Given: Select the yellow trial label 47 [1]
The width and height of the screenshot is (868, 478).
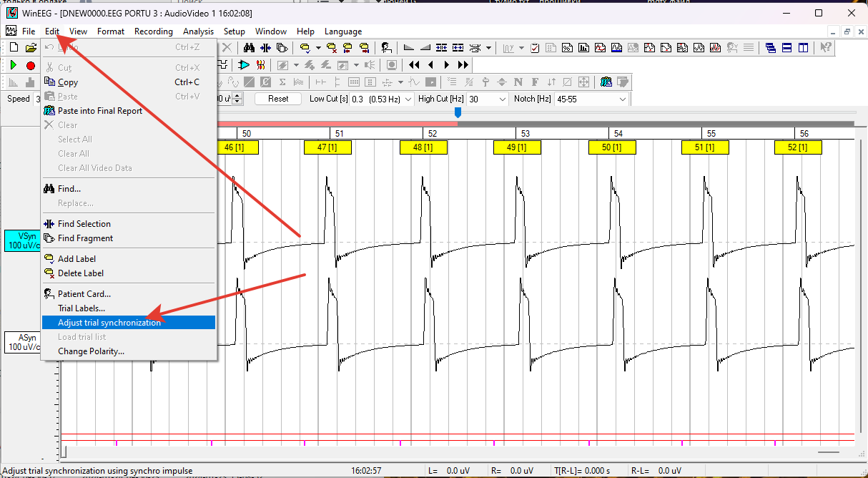Looking at the screenshot, I should pyautogui.click(x=327, y=147).
